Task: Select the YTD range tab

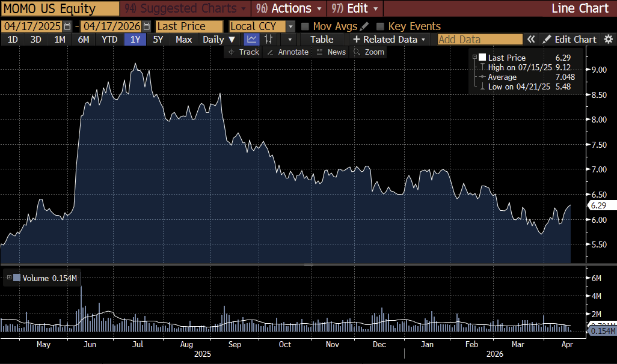Action: coord(109,39)
